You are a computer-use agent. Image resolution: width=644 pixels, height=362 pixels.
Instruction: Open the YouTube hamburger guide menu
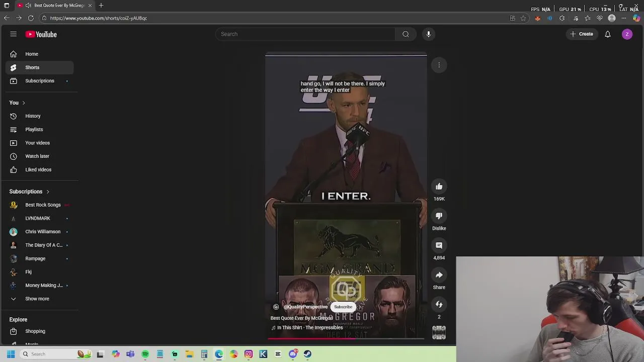14,34
